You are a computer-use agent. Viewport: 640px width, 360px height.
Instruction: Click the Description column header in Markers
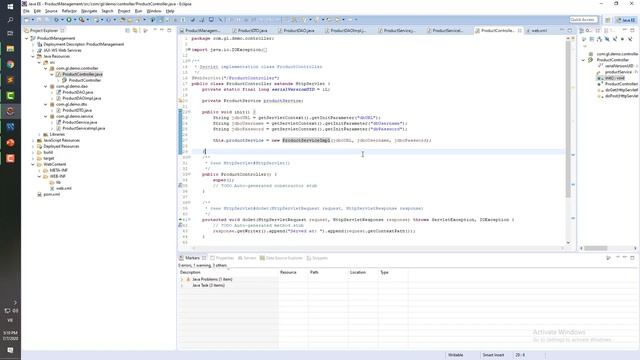pyautogui.click(x=228, y=272)
